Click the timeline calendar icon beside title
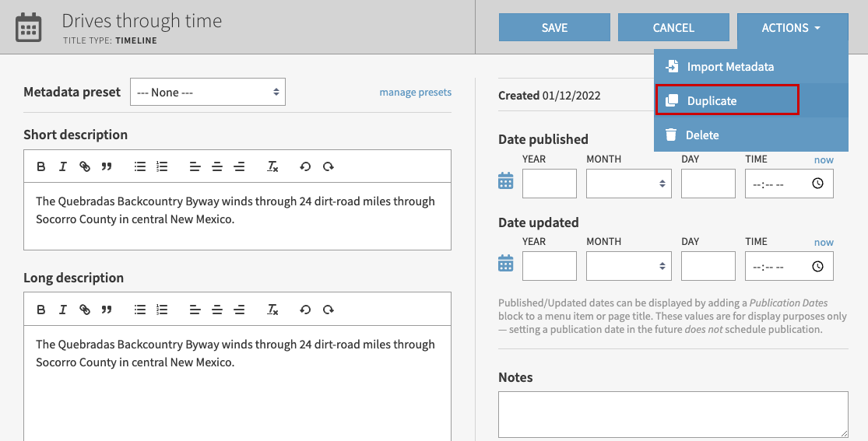This screenshot has height=441, width=868. [x=28, y=27]
